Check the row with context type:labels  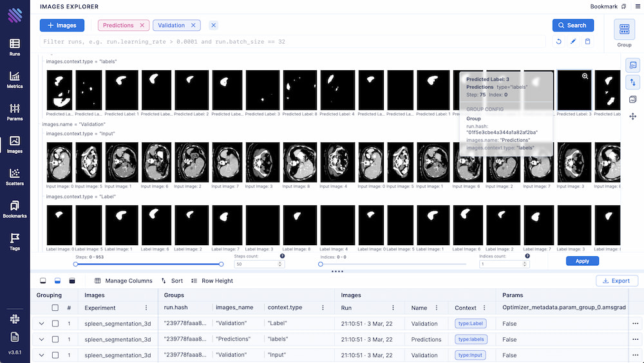[55, 339]
